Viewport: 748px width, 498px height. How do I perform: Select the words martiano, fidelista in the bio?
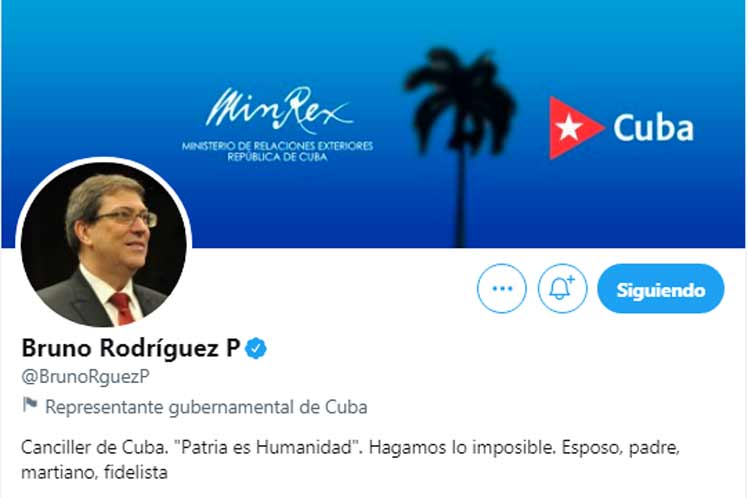click(x=94, y=473)
